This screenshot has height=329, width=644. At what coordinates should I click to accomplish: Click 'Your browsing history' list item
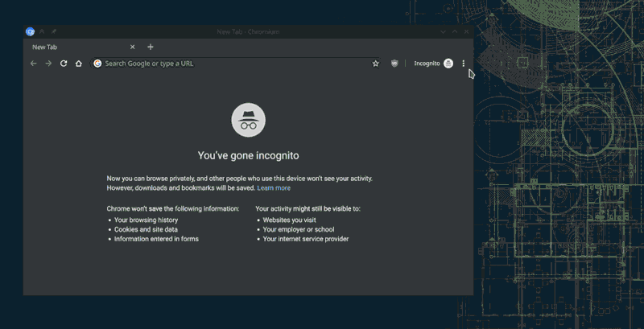point(146,220)
